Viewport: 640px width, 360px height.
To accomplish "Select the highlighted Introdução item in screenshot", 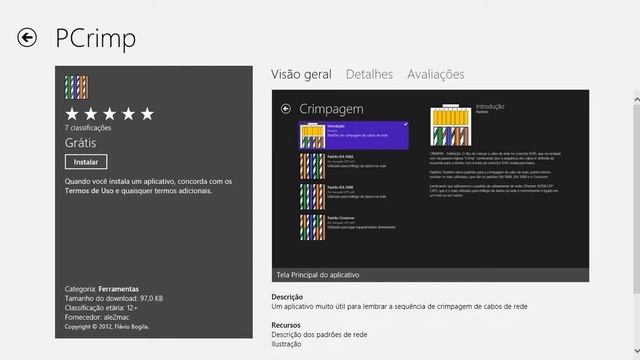I will (x=354, y=135).
